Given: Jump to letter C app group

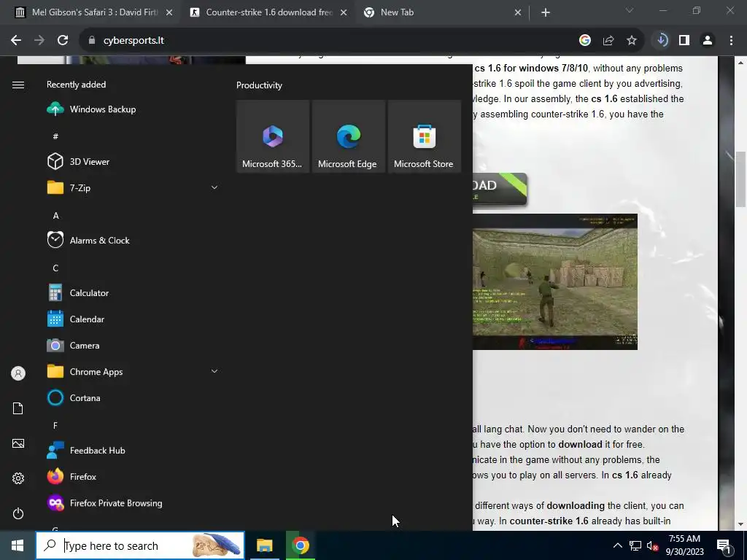Looking at the screenshot, I should (x=55, y=268).
